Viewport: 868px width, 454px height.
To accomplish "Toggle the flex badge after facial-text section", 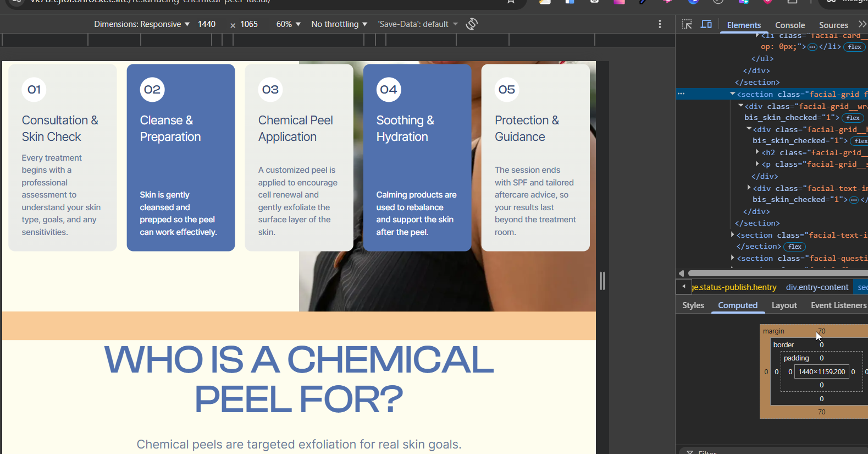I will (x=794, y=247).
